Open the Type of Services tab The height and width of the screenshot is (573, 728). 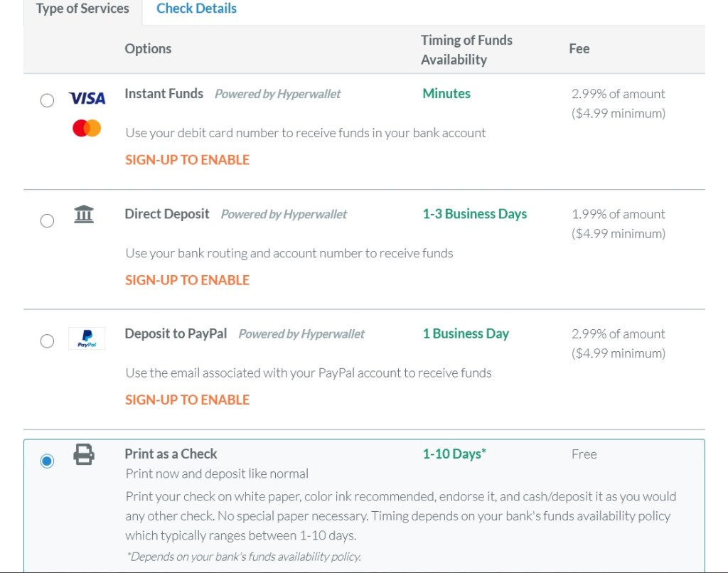pyautogui.click(x=82, y=9)
